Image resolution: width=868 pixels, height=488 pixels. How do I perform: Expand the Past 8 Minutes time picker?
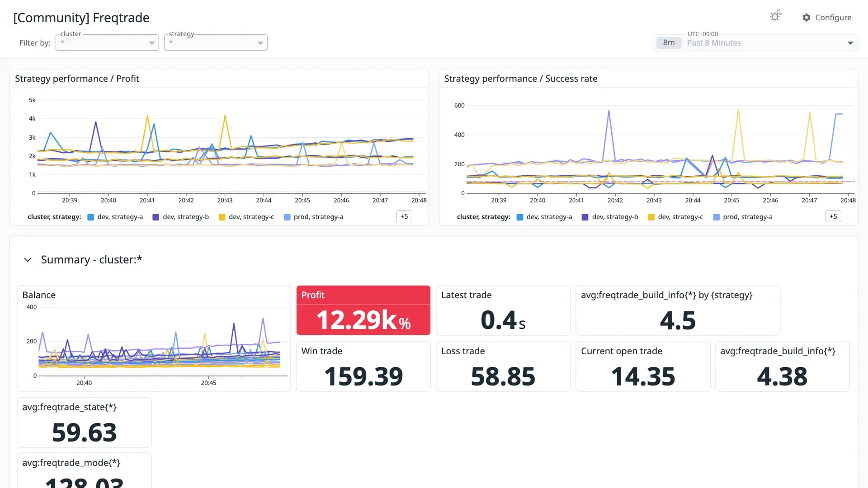click(x=756, y=42)
